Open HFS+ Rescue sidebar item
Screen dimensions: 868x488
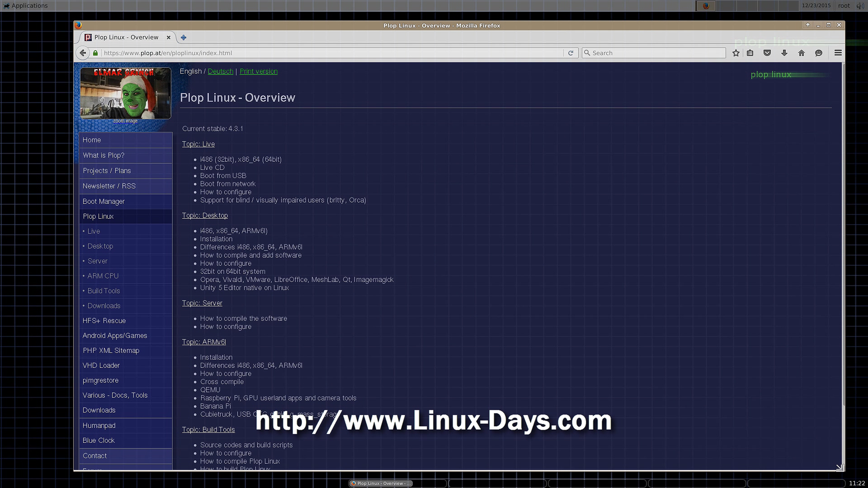click(126, 321)
